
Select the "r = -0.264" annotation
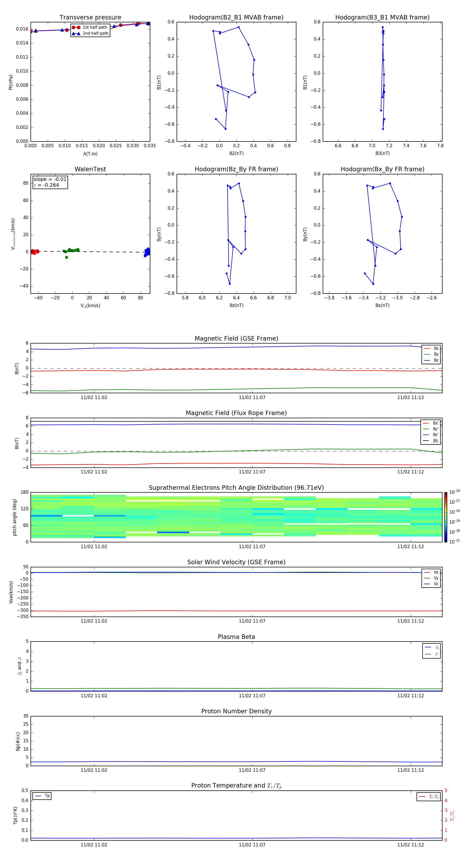[x=47, y=185]
